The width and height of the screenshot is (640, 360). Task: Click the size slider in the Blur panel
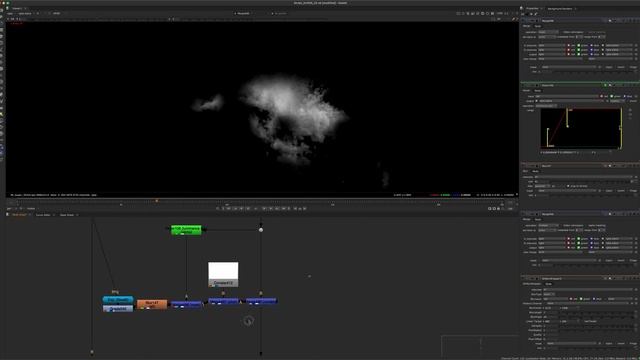click(590, 182)
